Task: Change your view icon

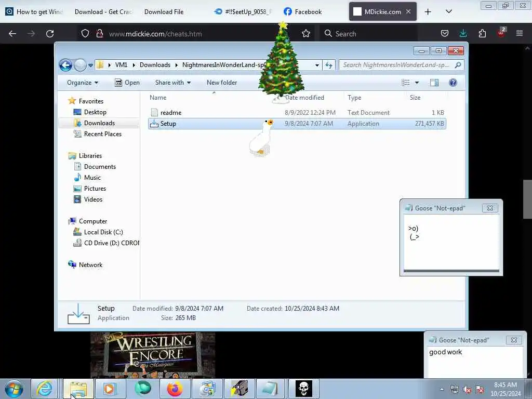Action: coord(405,83)
